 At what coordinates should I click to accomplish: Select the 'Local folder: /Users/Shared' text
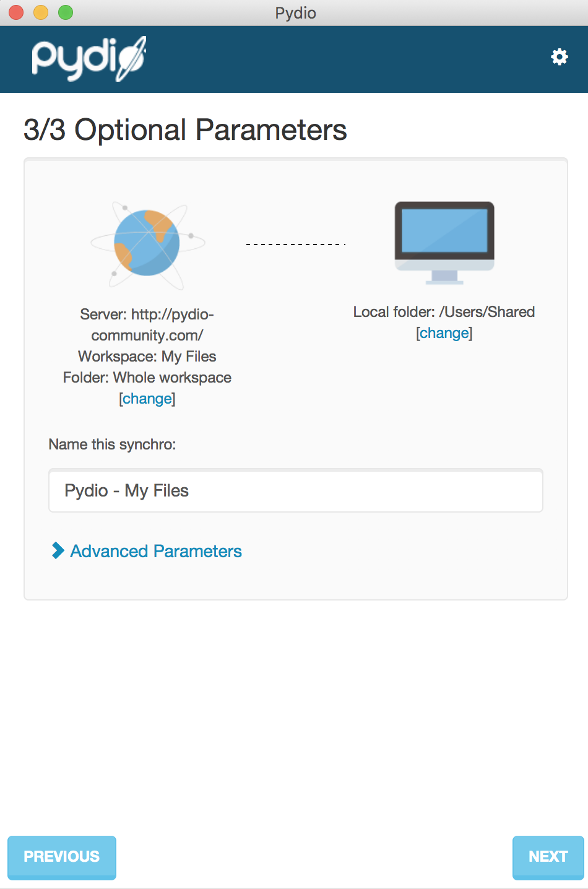point(444,312)
